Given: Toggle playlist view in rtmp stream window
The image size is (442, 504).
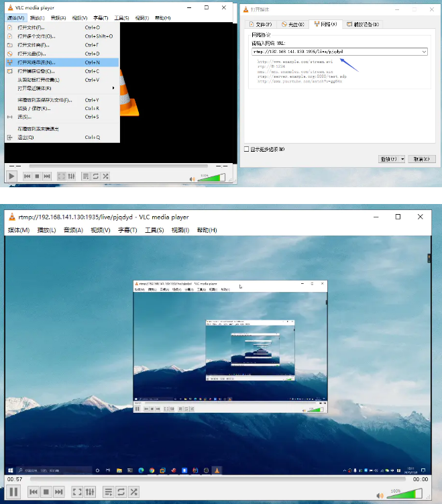Looking at the screenshot, I should (x=108, y=492).
